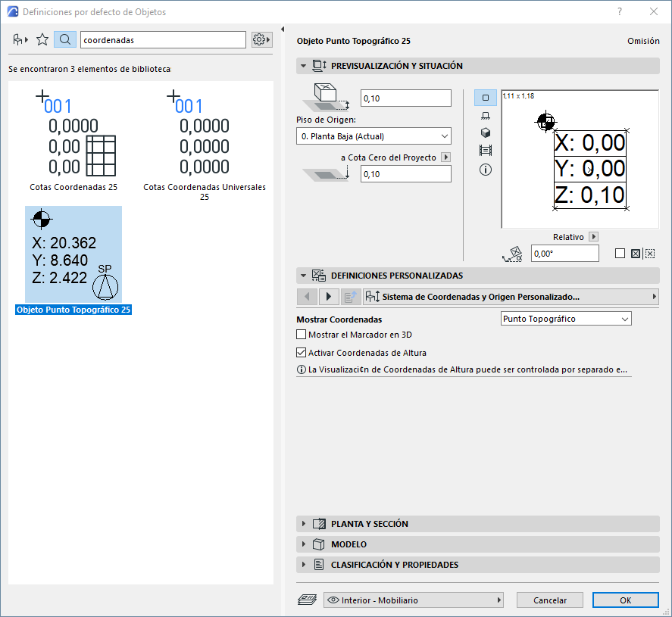Screen dimensions: 672x617
Task: Select Objeto Punto Topográfico 25 thumbnail
Action: coord(73,260)
